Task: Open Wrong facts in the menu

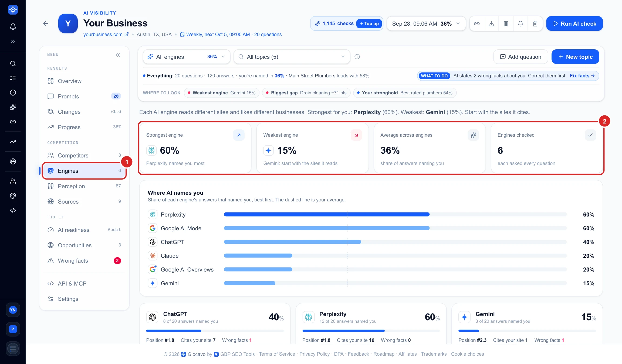Action: pos(84,261)
